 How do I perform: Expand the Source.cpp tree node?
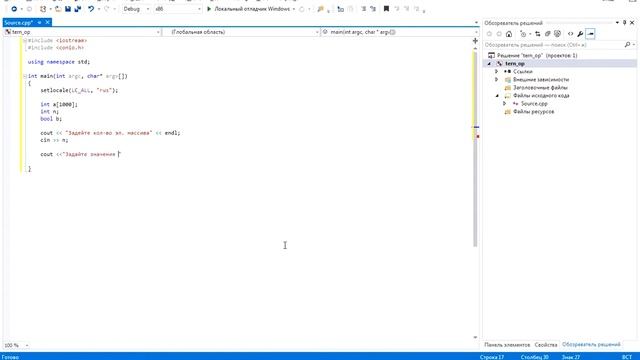click(x=504, y=104)
